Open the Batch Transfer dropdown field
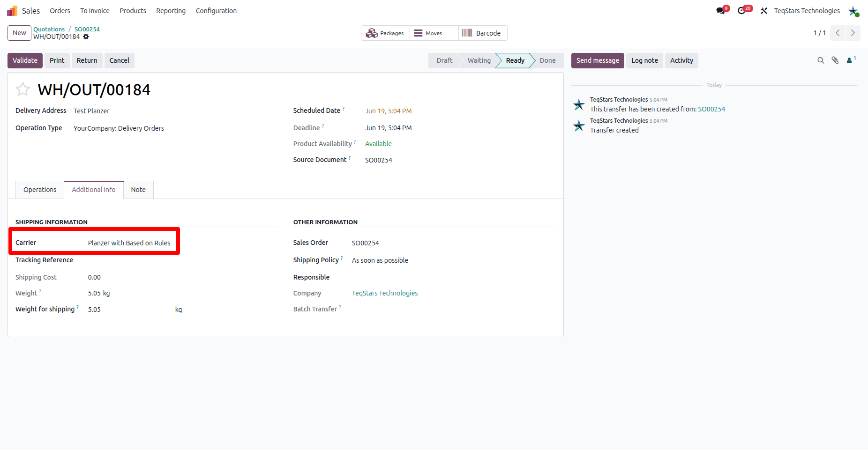 (454, 310)
